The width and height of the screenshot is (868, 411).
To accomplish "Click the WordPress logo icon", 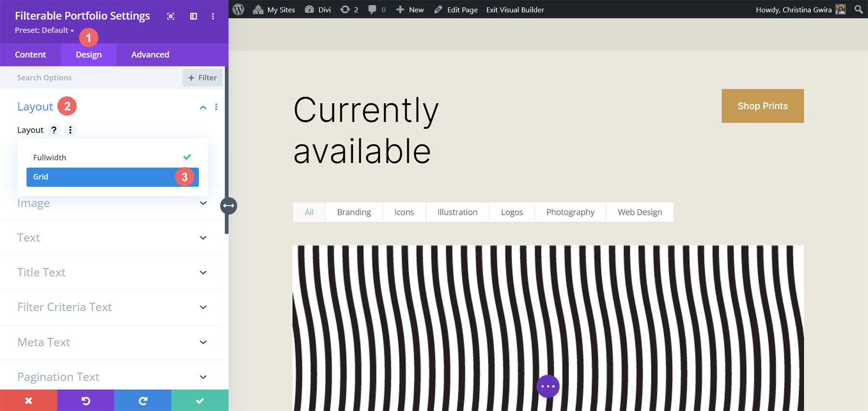I will tap(238, 10).
